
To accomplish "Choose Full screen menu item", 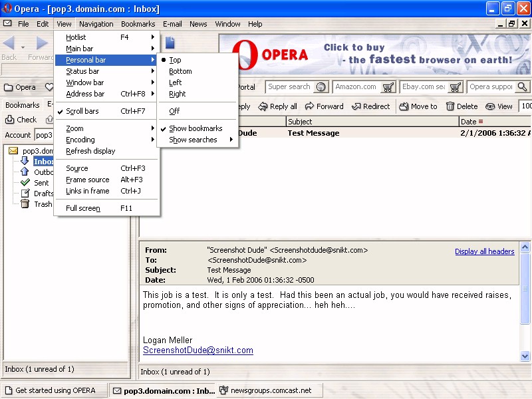I will pyautogui.click(x=106, y=208).
